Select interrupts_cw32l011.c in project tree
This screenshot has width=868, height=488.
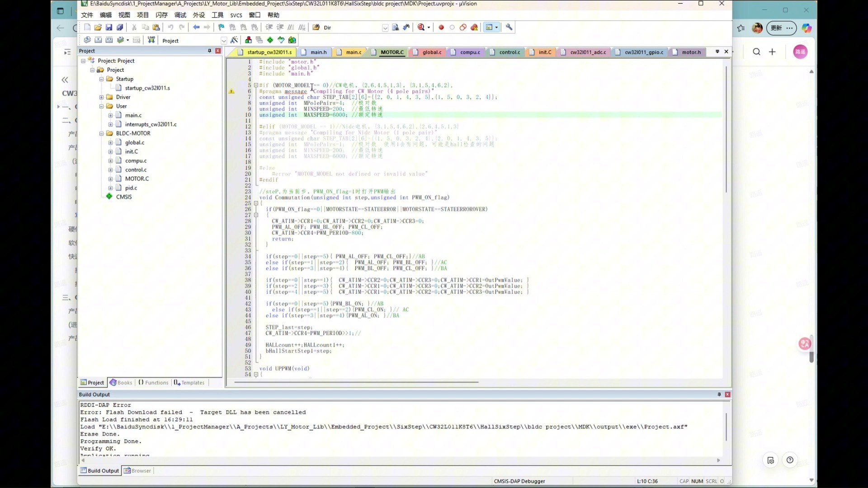point(151,124)
